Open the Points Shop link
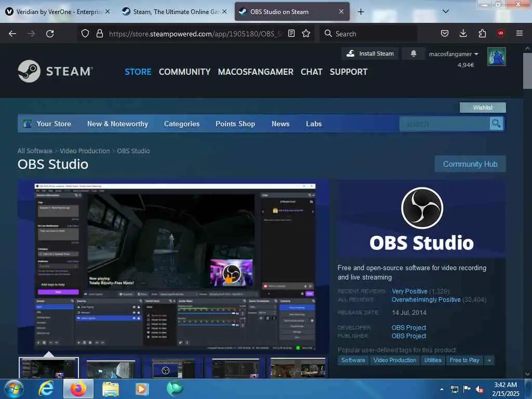Viewport: 532px width, 399px height. pyautogui.click(x=235, y=124)
